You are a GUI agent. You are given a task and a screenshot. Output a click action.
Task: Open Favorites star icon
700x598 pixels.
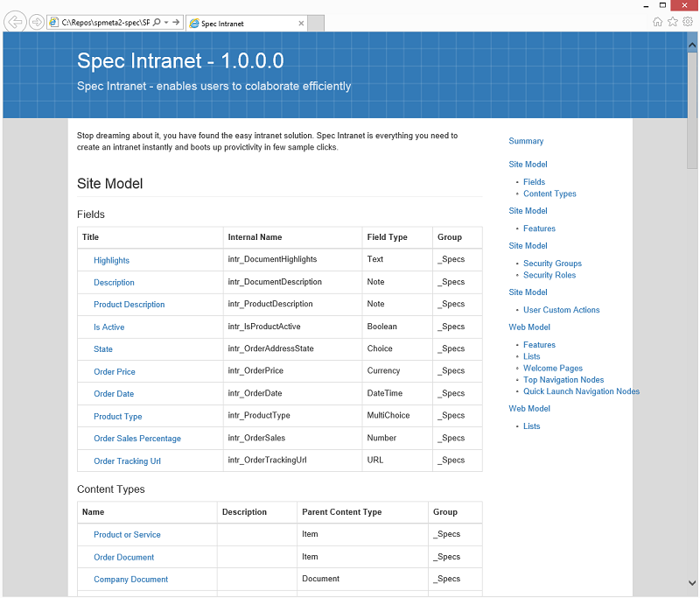click(x=673, y=21)
